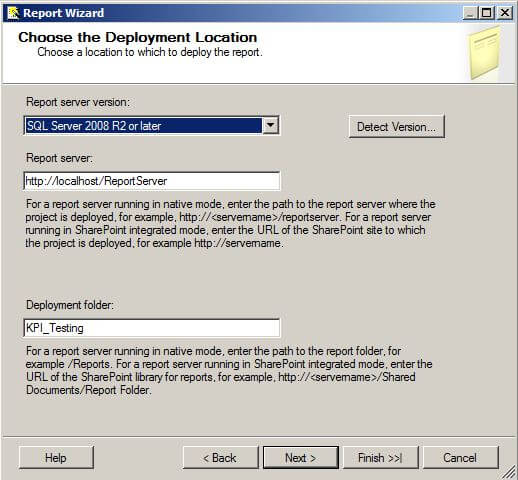Open Help for the wizard
Viewport: 518px width, 480px height.
tap(56, 458)
